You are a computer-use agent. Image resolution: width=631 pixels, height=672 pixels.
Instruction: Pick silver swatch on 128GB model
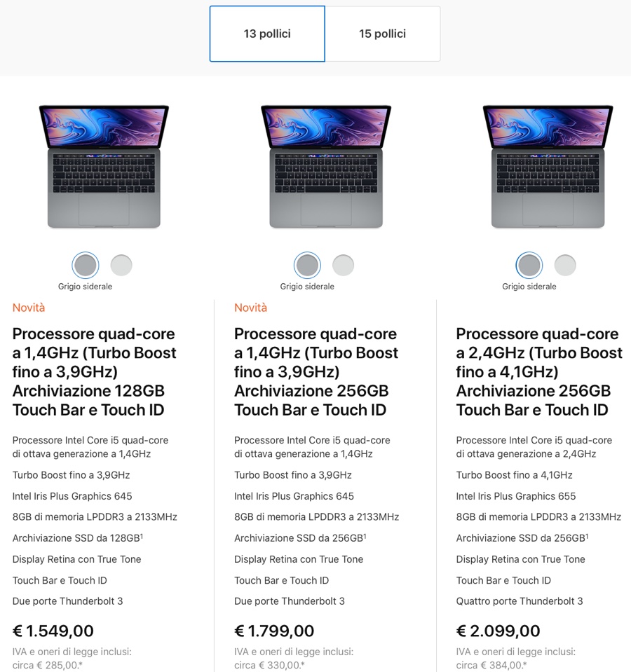point(121,266)
